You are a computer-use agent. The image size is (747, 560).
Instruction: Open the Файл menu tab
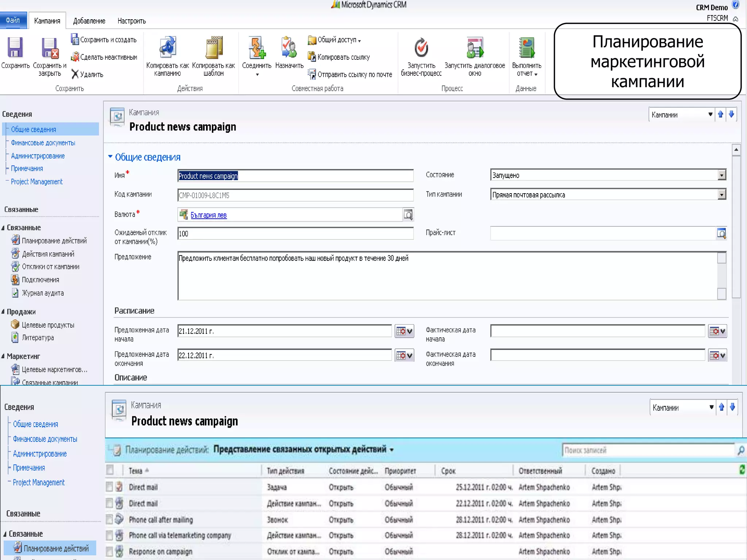(13, 20)
